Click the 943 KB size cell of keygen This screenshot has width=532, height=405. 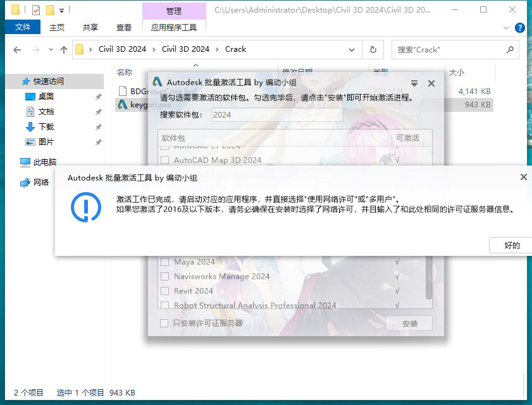[x=478, y=105]
